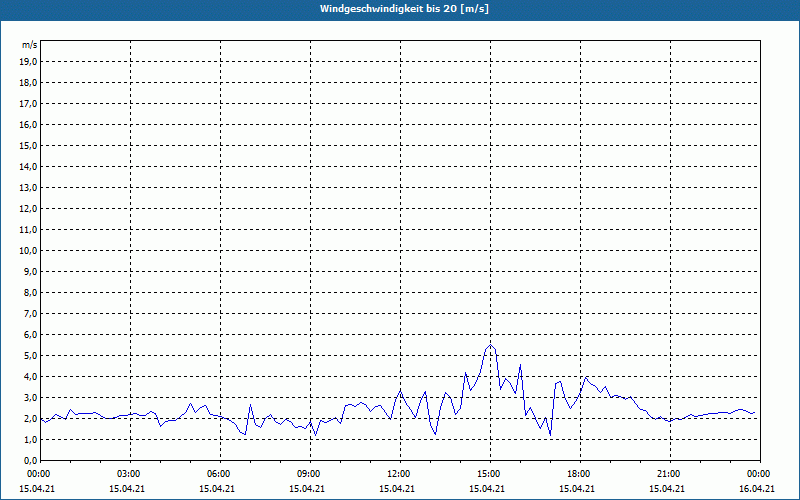Click the wind speed peak near 15:00
Image resolution: width=800 pixels, height=500 pixels.
pyautogui.click(x=491, y=345)
